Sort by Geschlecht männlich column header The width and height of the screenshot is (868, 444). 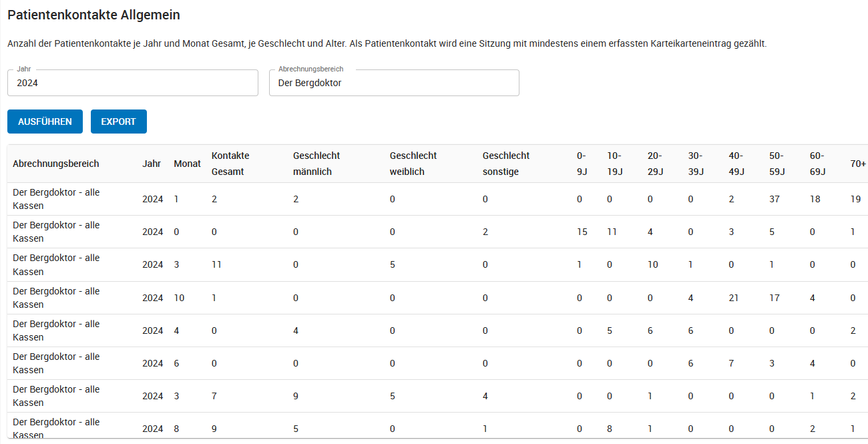click(x=316, y=164)
